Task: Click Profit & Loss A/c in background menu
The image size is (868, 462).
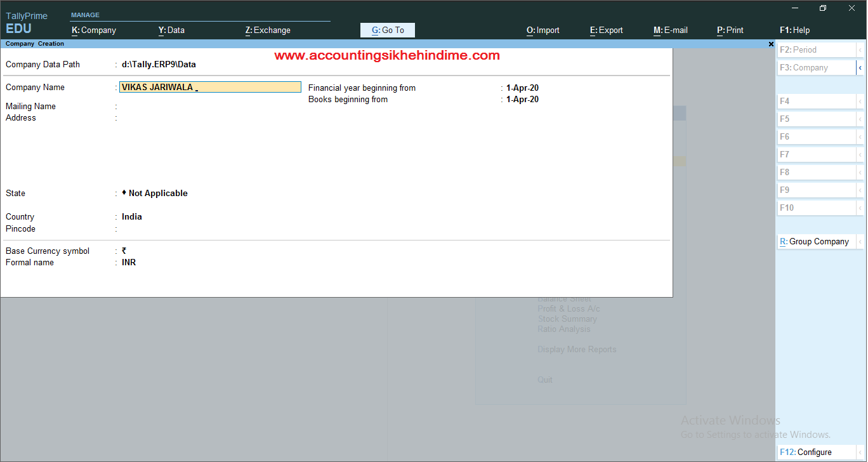Action: point(569,309)
